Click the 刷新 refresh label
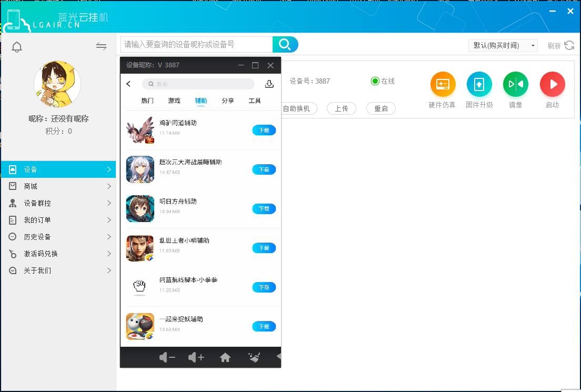This screenshot has height=392, width=581. point(554,46)
